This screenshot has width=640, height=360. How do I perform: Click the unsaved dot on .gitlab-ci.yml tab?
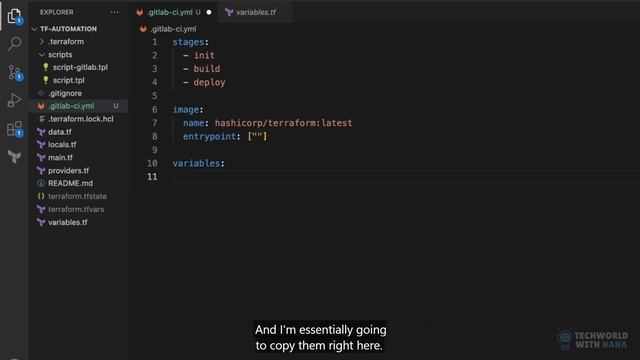pyautogui.click(x=209, y=12)
